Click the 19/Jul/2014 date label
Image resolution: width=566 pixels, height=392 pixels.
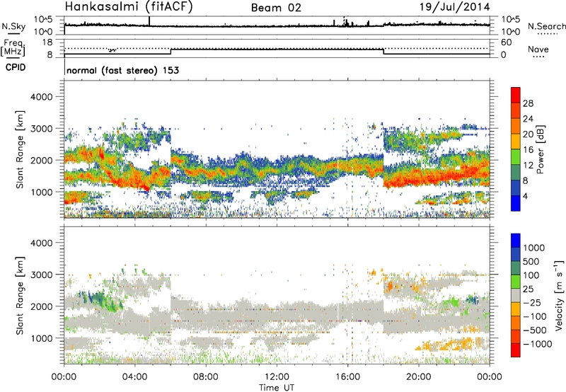point(454,7)
